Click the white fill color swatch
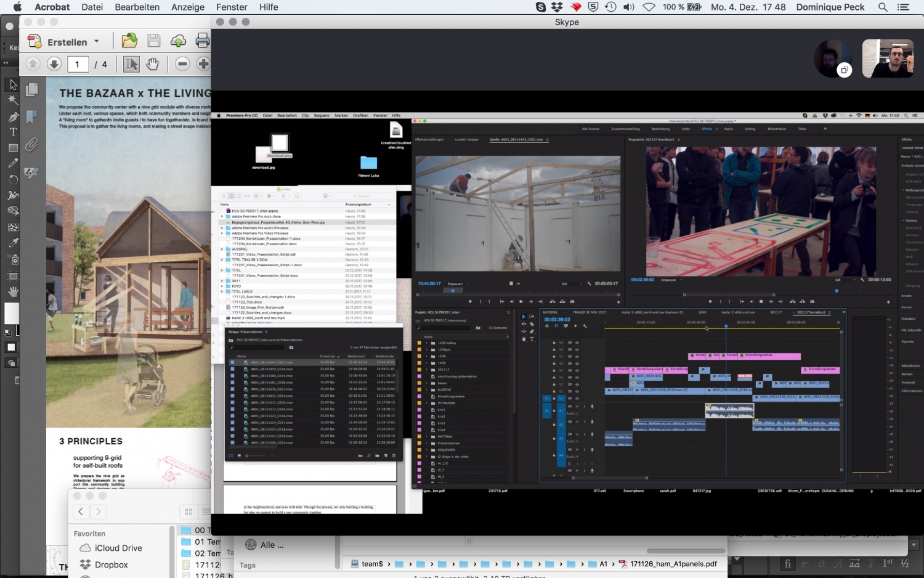Image resolution: width=924 pixels, height=578 pixels. click(12, 312)
